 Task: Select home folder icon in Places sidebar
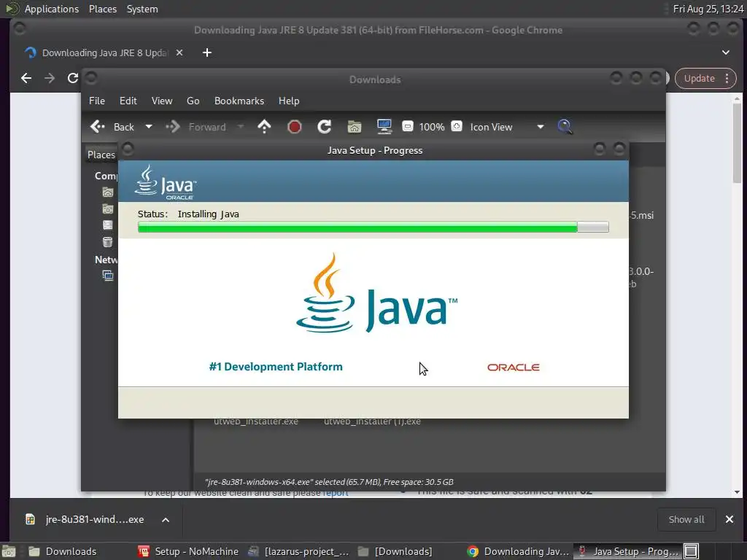pyautogui.click(x=108, y=192)
